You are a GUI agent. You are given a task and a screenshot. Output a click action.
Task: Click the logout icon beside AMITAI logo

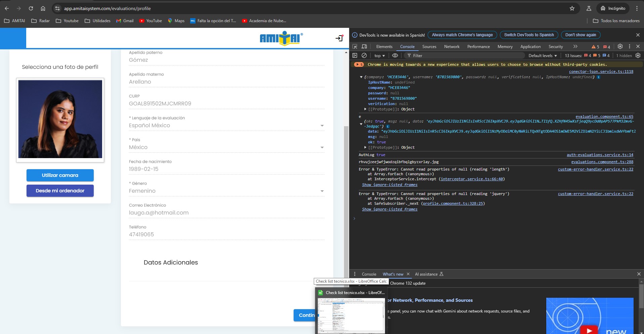pyautogui.click(x=339, y=38)
